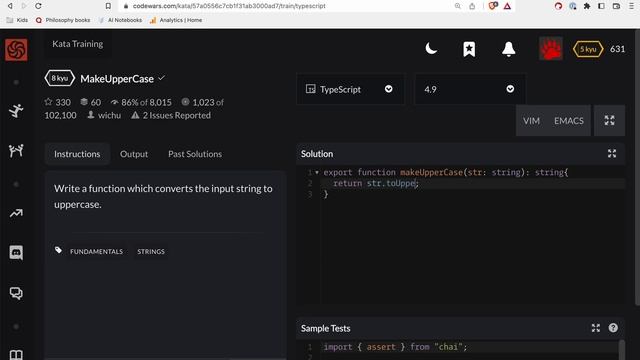This screenshot has height=360, width=640.
Task: Collapse the function fold arrow on line 1
Action: tap(317, 172)
